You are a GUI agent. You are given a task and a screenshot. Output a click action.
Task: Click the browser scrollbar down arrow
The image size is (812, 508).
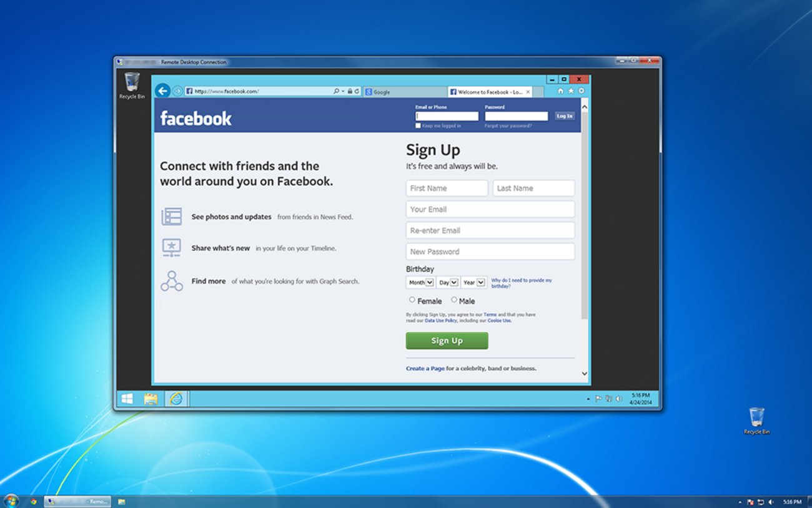585,374
